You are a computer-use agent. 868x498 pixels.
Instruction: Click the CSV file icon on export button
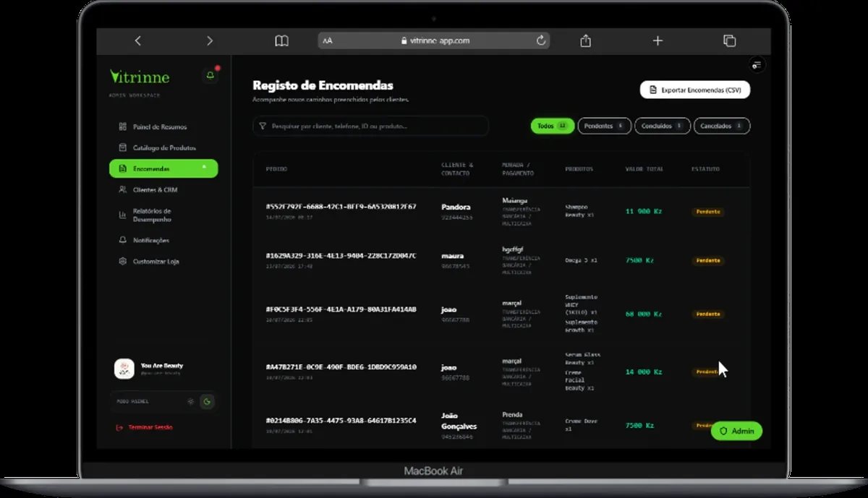tap(654, 90)
